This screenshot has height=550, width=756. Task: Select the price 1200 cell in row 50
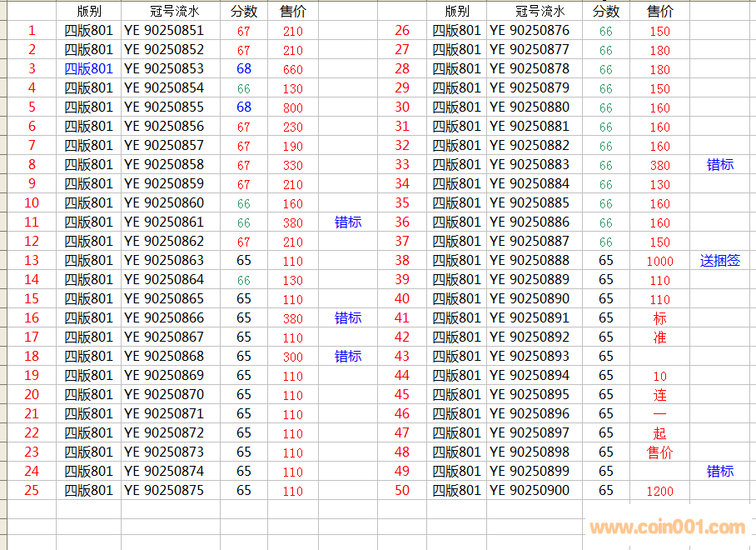659,491
